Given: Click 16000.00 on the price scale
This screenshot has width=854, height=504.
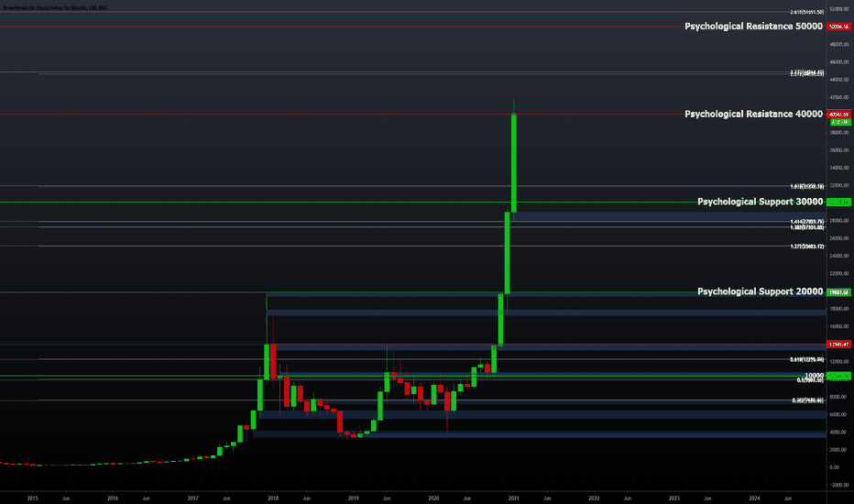Looking at the screenshot, I should [x=839, y=326].
